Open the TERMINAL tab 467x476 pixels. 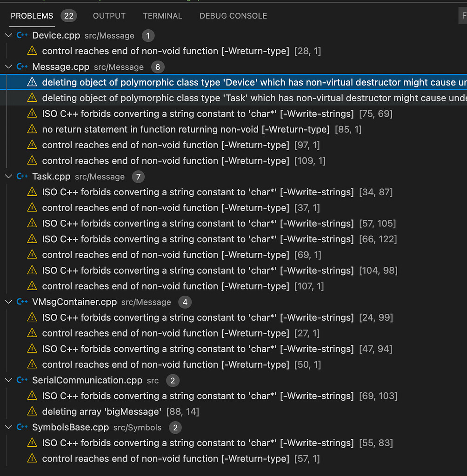162,16
